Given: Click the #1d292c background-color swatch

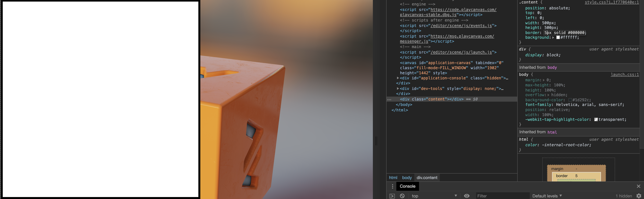Looking at the screenshot, I should pos(570,100).
